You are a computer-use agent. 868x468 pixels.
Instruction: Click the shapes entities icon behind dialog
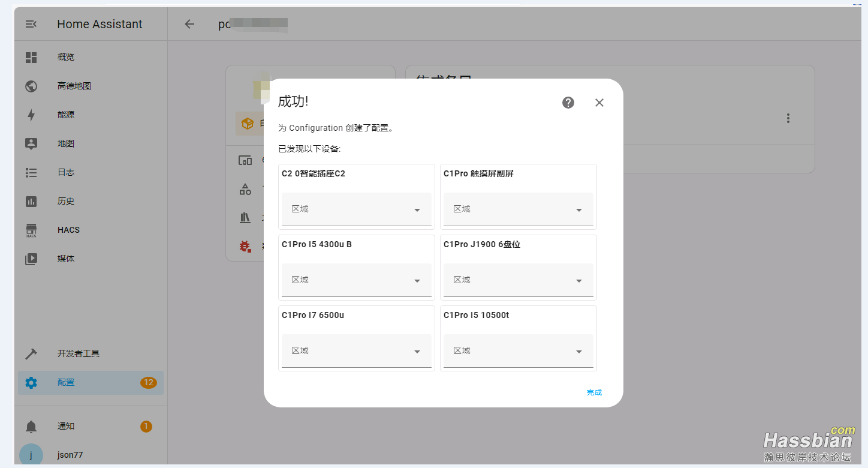[245, 189]
